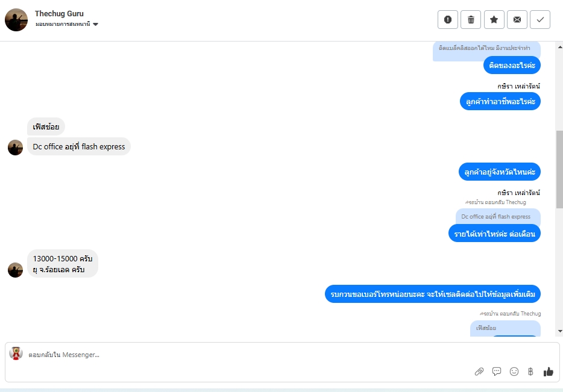
Task: Mark conversation unread with envelope icon
Action: (517, 19)
